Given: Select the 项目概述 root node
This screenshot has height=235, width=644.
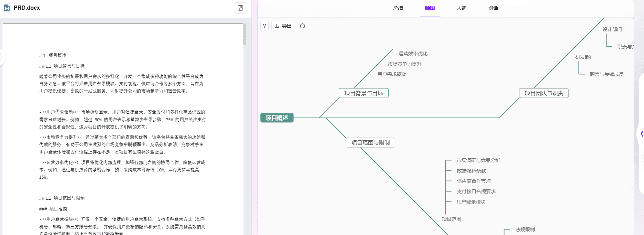Looking at the screenshot, I should (x=277, y=118).
